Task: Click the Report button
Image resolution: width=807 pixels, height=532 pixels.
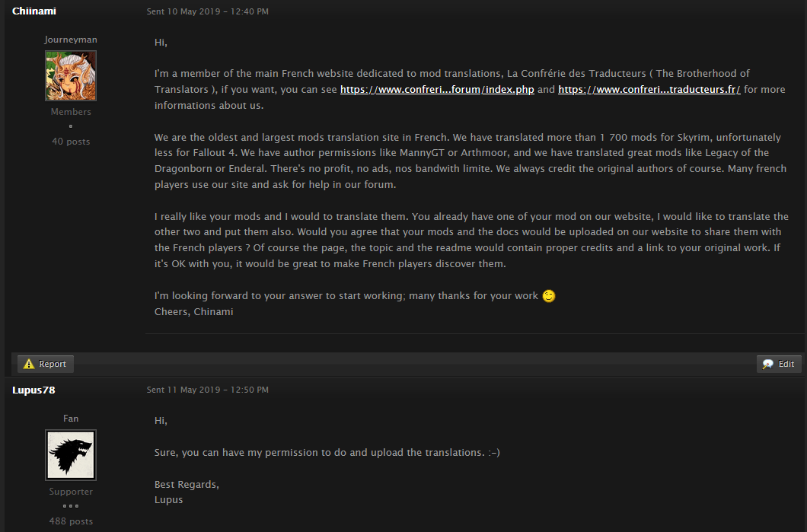Action: pos(45,364)
